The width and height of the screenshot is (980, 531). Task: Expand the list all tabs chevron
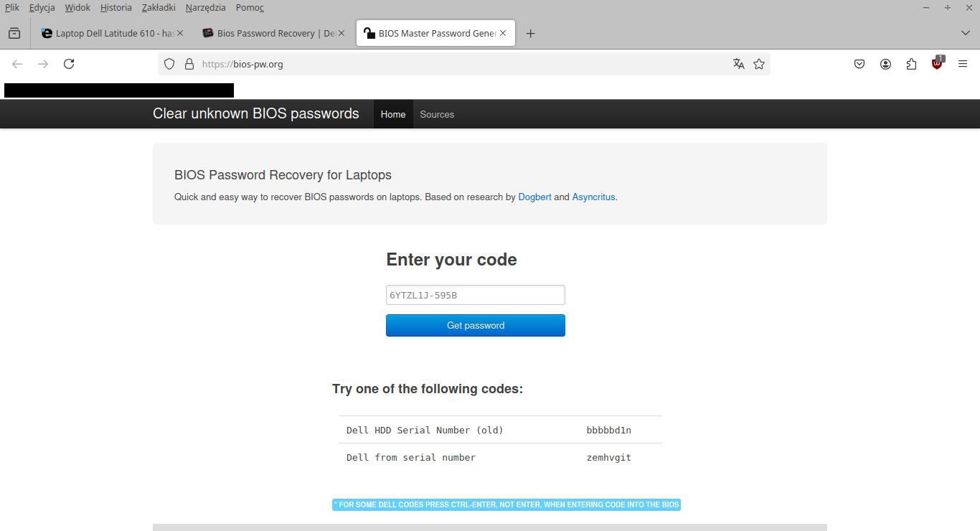click(x=965, y=33)
